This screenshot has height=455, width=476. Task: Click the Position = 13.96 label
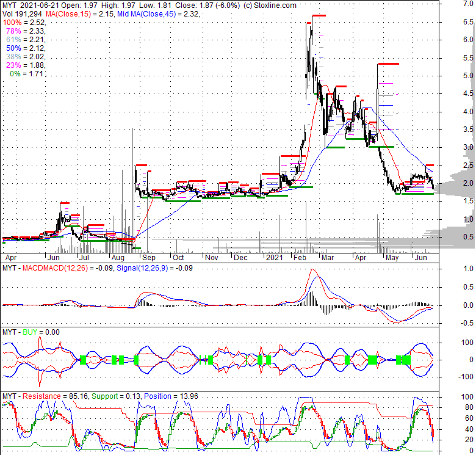(x=171, y=396)
